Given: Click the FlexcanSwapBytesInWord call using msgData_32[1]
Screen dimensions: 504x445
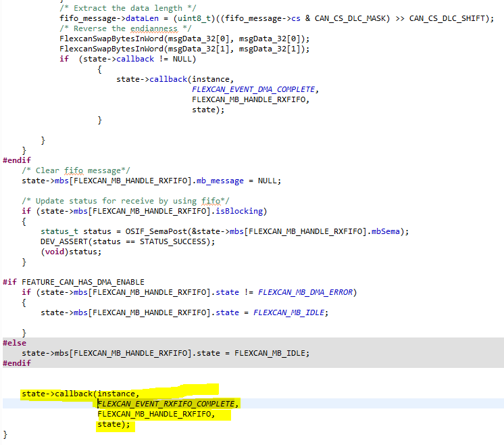Looking at the screenshot, I should [184, 49].
